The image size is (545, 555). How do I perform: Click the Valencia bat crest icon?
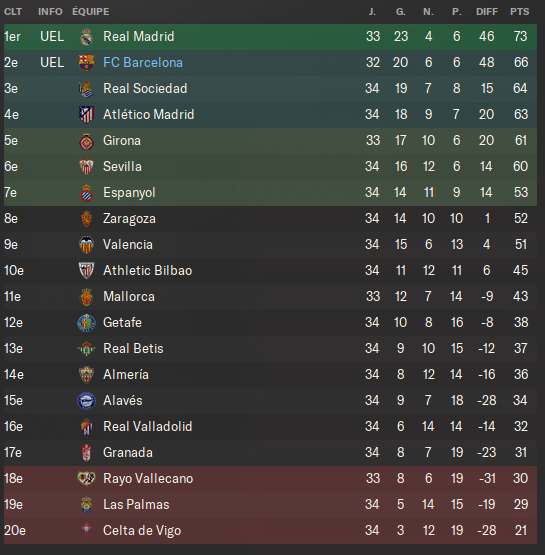86,245
